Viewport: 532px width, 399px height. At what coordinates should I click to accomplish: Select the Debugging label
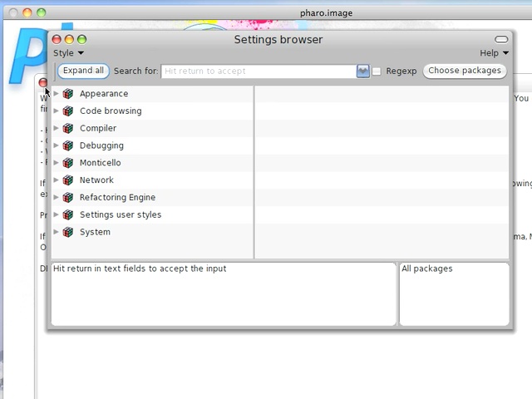[x=101, y=145]
